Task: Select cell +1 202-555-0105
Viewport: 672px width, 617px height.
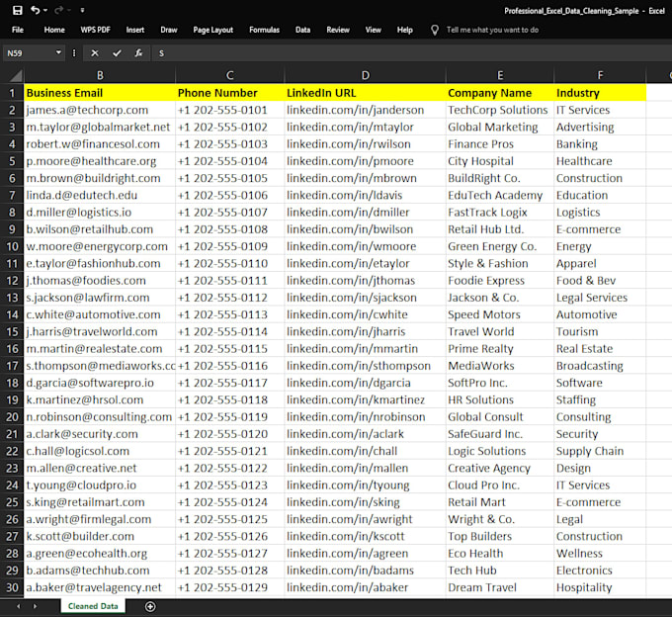Action: pos(229,178)
